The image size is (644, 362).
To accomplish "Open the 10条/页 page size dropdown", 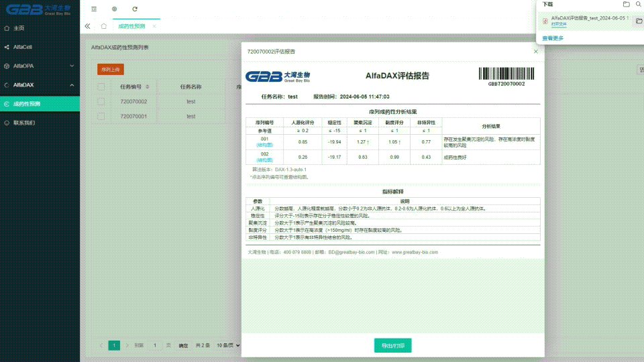I will point(228,346).
